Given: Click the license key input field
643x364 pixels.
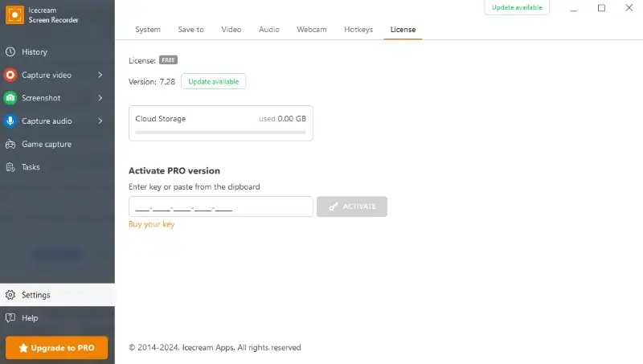Looking at the screenshot, I should pyautogui.click(x=220, y=207).
